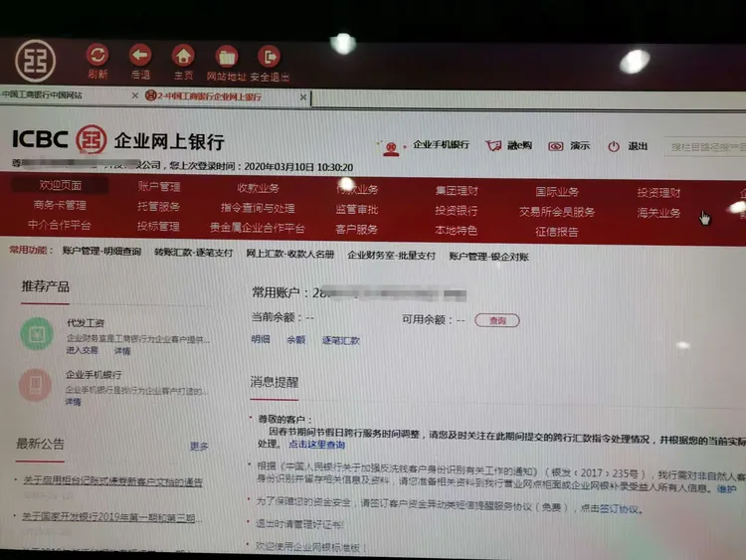Click the 退出 power icon
Viewport: 746px width, 560px height.
pyautogui.click(x=614, y=146)
